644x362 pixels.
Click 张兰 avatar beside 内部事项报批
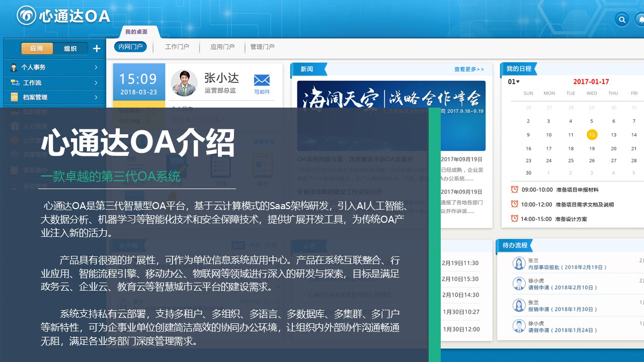click(x=519, y=263)
